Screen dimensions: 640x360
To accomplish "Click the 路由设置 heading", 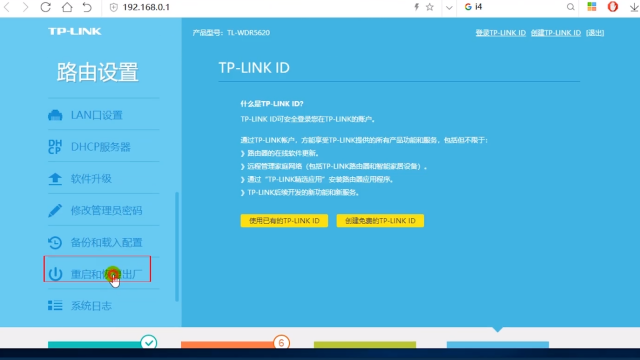I will tap(98, 72).
